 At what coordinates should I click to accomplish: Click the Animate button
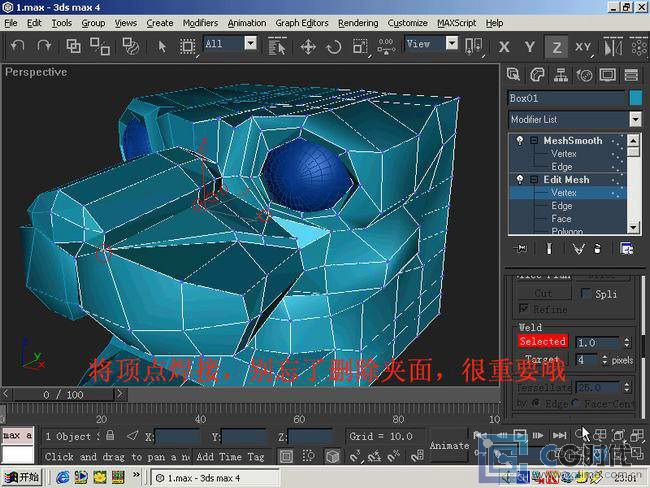pos(449,446)
